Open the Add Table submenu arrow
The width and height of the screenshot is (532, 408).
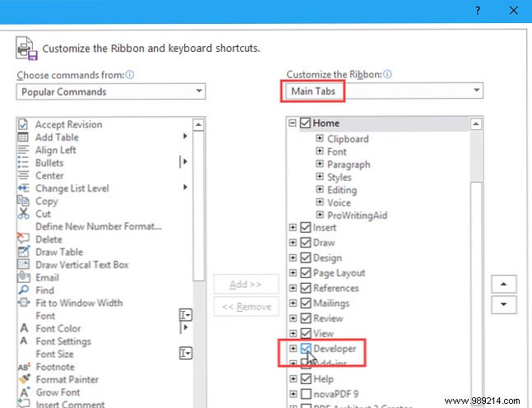[x=185, y=136]
